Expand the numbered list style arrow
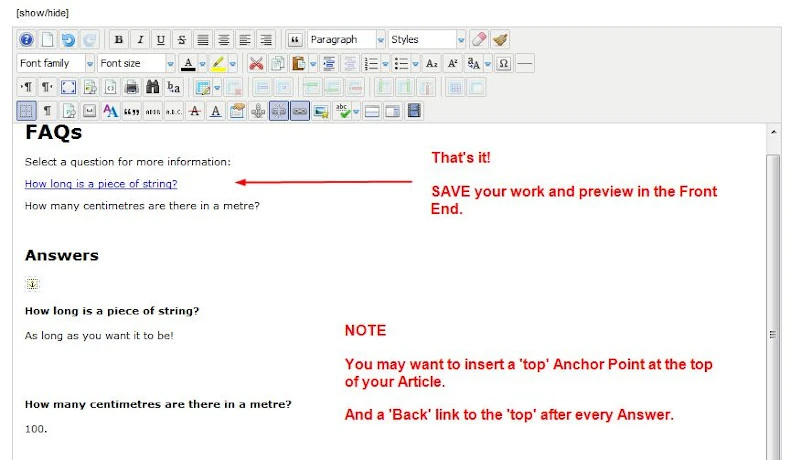The width and height of the screenshot is (790, 460). click(x=385, y=64)
